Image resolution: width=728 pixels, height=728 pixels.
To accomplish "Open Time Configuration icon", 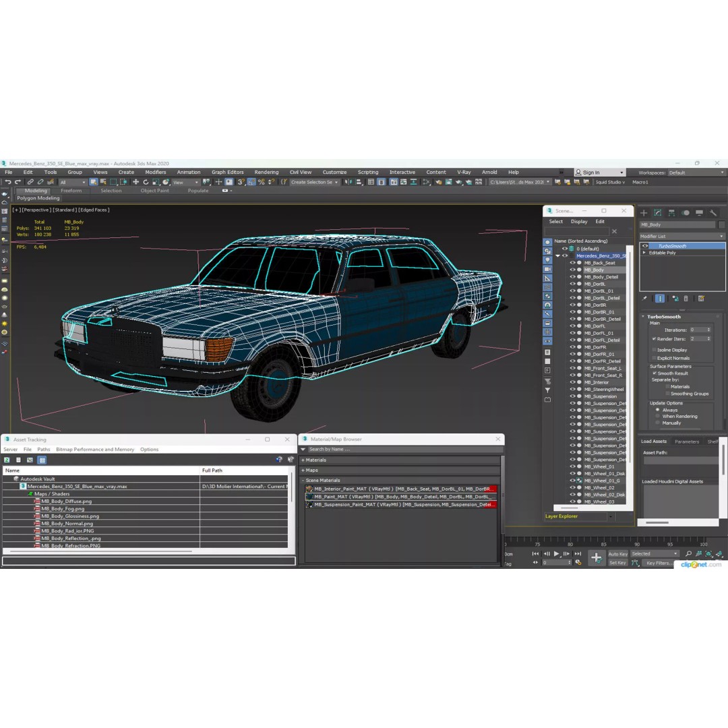I will point(578,562).
